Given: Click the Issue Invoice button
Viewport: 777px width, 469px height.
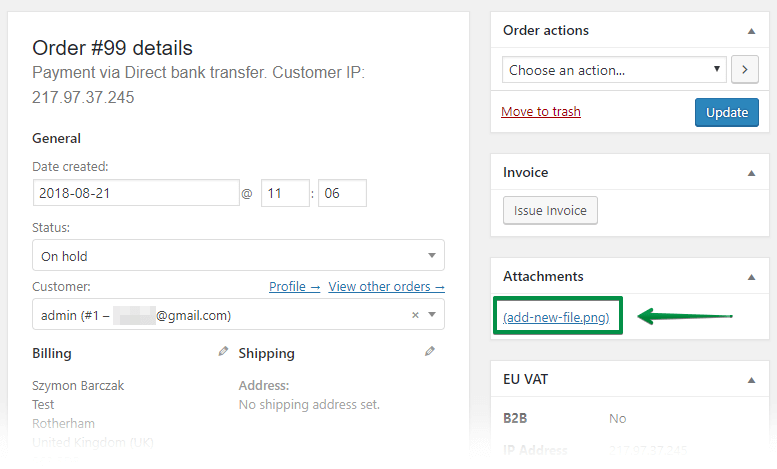Looking at the screenshot, I should pyautogui.click(x=550, y=211).
